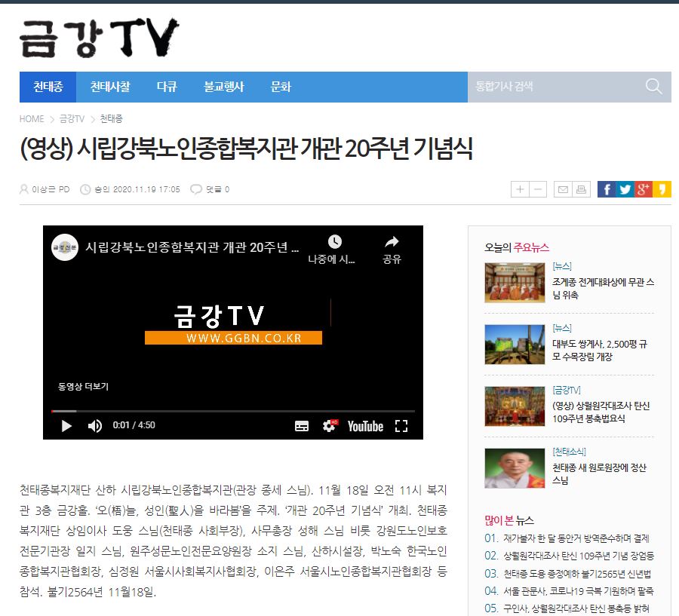This screenshot has width=679, height=616.
Task: Select the 불교행사 navigation item
Action: (223, 87)
